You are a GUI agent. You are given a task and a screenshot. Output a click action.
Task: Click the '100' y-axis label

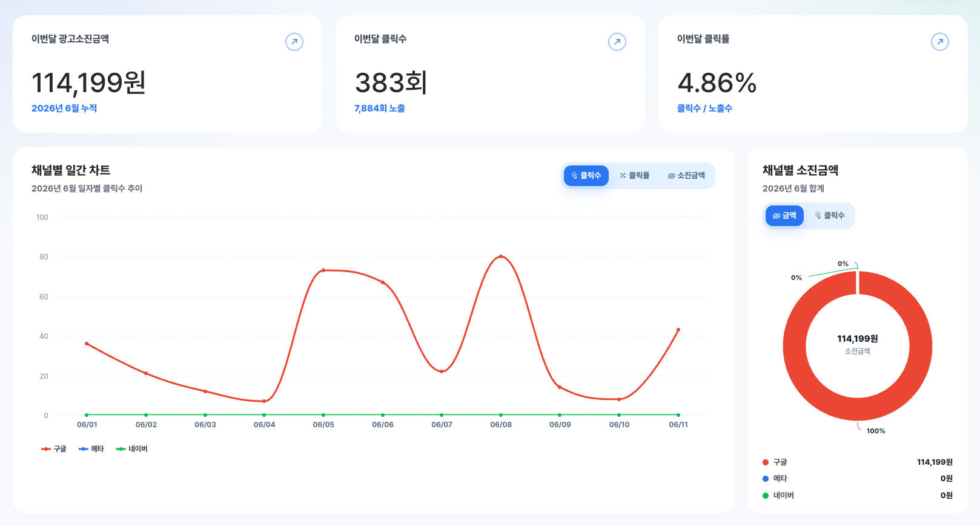coord(42,218)
